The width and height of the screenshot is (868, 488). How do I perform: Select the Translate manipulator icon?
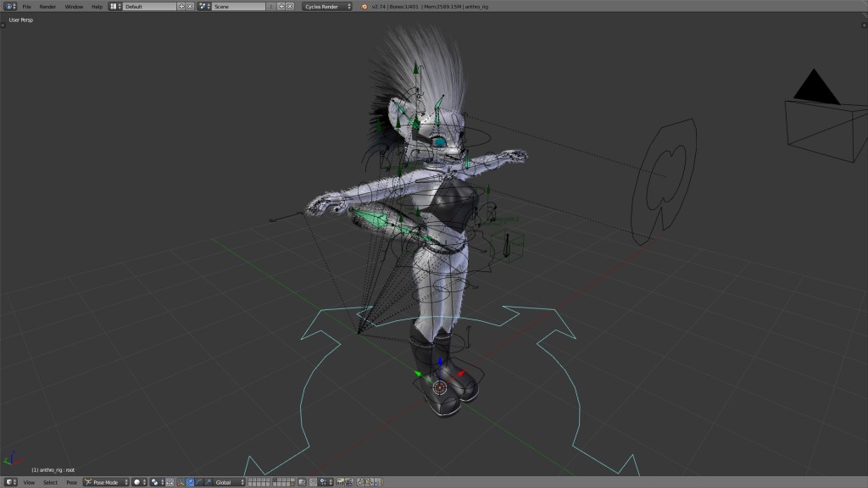tap(188, 482)
